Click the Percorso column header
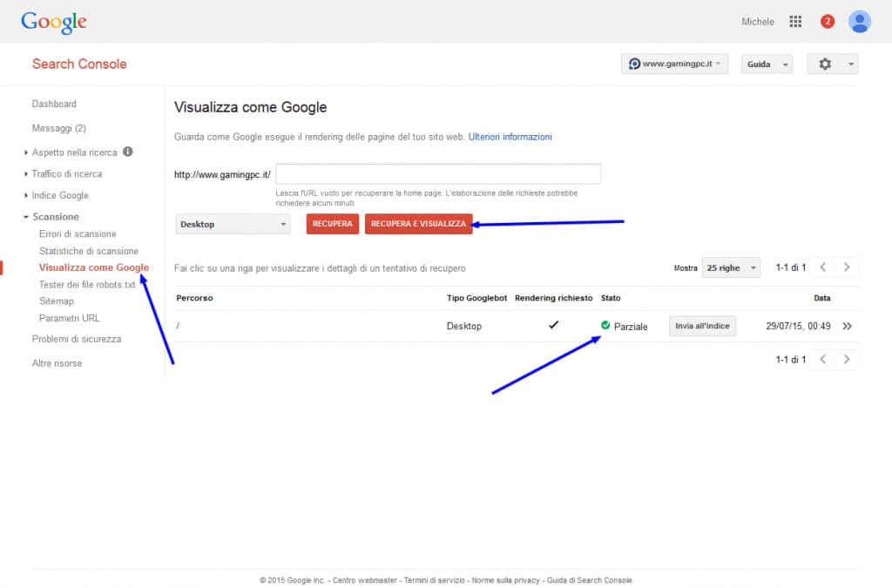The width and height of the screenshot is (892, 588). coord(194,298)
